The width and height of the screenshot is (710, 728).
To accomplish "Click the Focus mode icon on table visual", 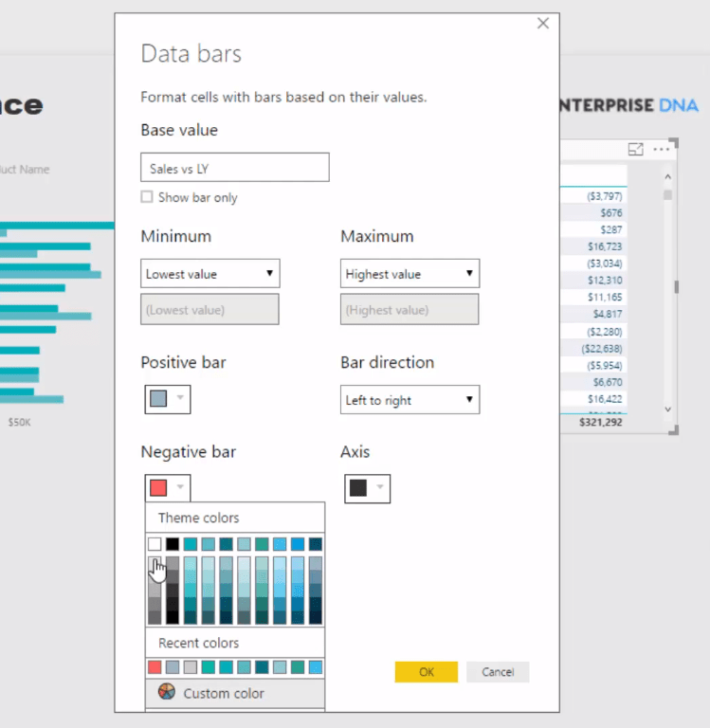I will coord(635,149).
